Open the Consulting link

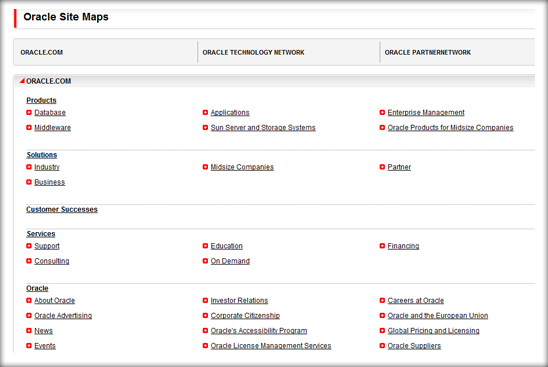click(52, 261)
